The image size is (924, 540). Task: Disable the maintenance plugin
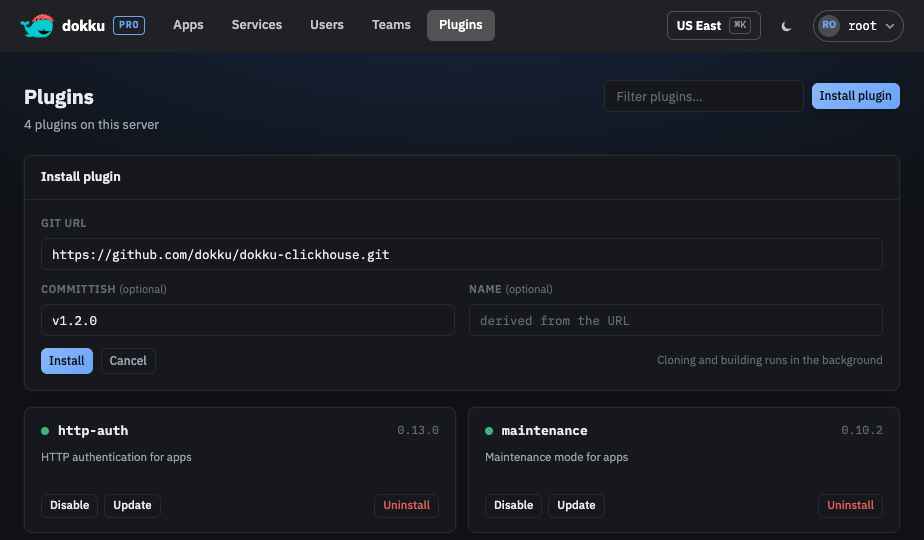point(513,505)
